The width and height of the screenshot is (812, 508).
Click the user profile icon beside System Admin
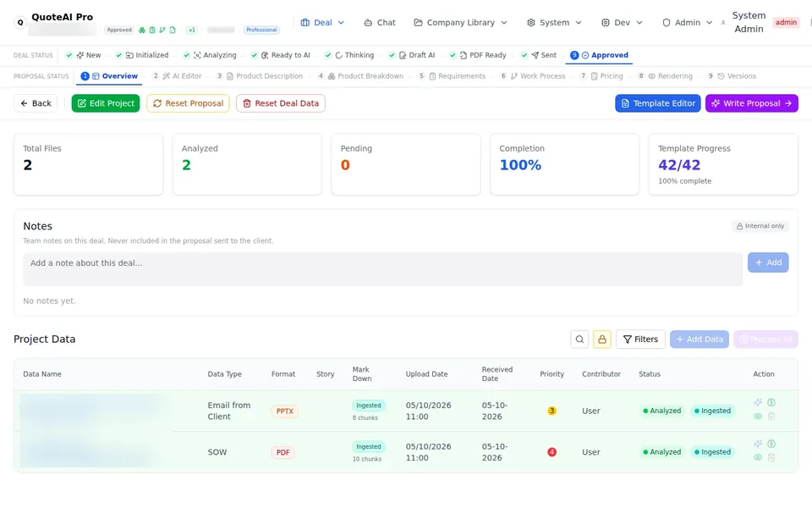click(723, 23)
